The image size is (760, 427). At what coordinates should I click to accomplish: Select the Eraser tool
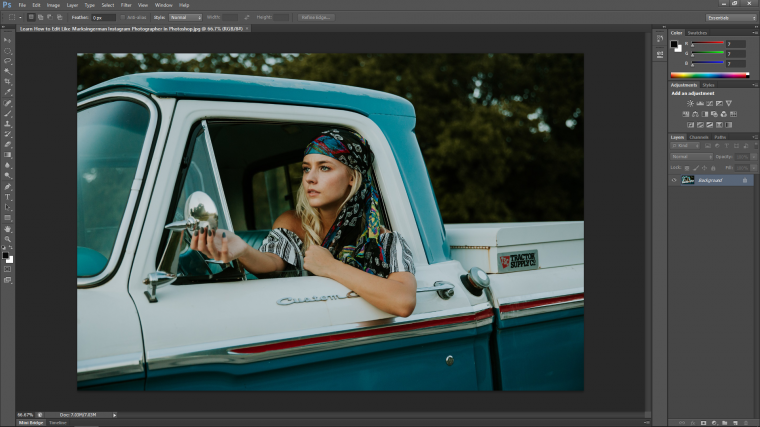coord(7,144)
